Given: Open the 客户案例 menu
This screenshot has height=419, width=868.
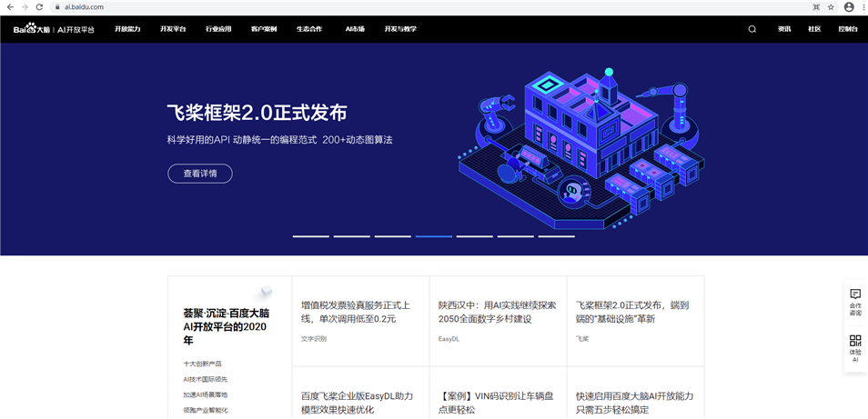Looking at the screenshot, I should coord(264,29).
